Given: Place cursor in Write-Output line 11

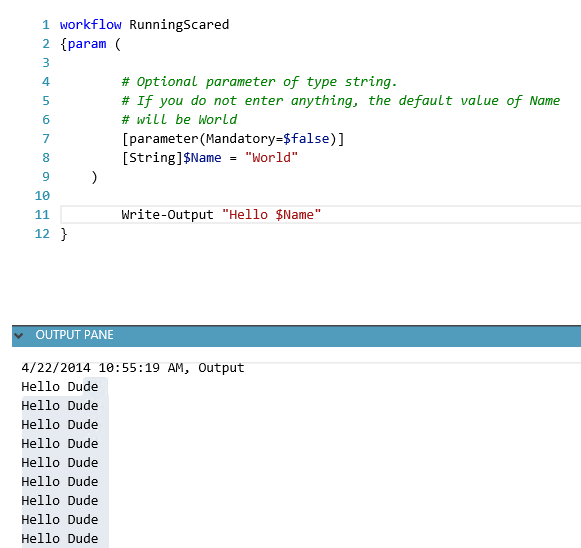Looking at the screenshot, I should [x=321, y=215].
